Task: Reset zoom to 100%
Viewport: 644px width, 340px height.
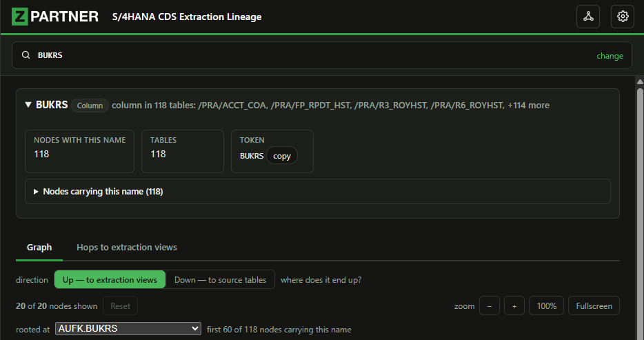Action: pos(546,306)
